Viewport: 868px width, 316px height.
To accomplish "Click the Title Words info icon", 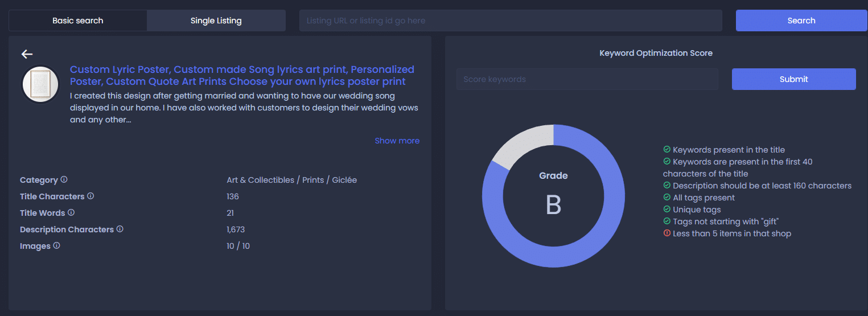I will coord(71,212).
